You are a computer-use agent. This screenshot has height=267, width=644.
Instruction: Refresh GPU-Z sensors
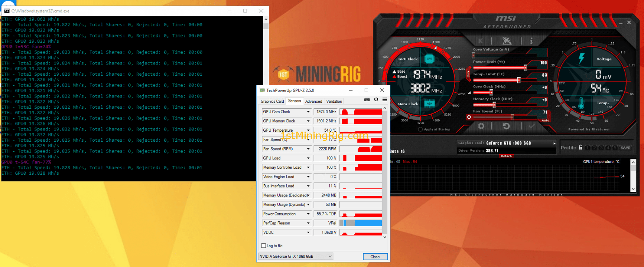pyautogui.click(x=376, y=99)
